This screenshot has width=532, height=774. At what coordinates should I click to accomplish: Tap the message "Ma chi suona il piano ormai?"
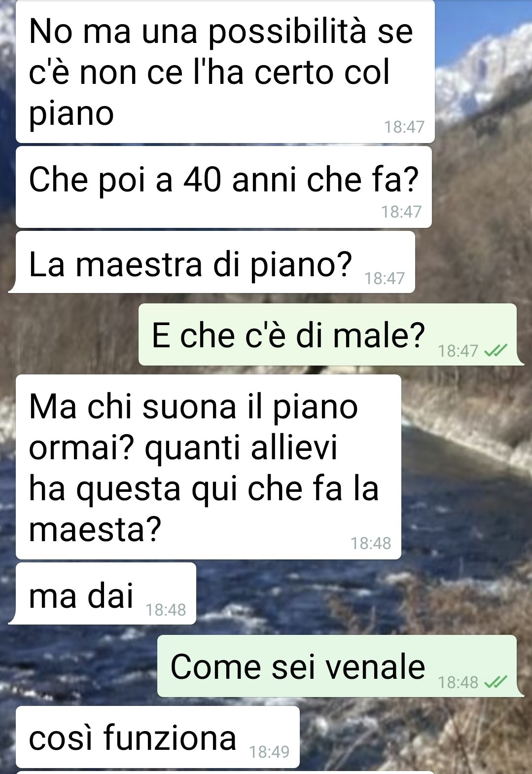click(x=209, y=467)
